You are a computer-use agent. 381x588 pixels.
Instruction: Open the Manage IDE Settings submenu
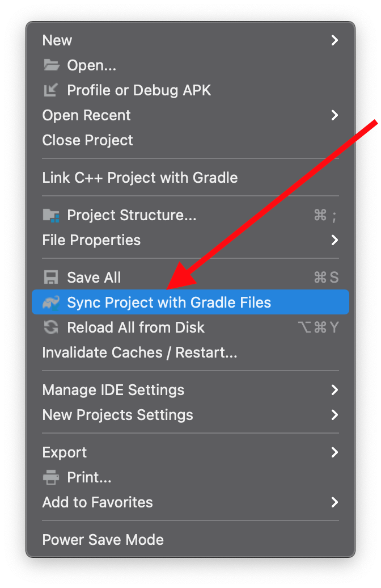pos(190,390)
